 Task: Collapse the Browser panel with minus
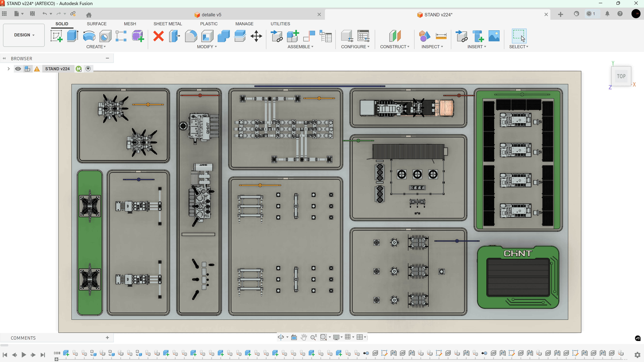(x=107, y=58)
